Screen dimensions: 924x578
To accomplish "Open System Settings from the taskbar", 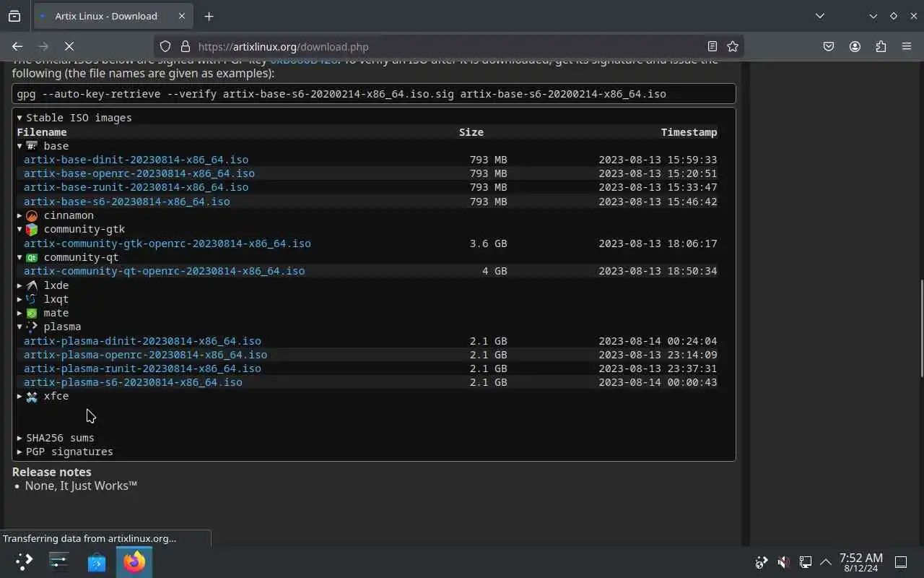I will (59, 561).
